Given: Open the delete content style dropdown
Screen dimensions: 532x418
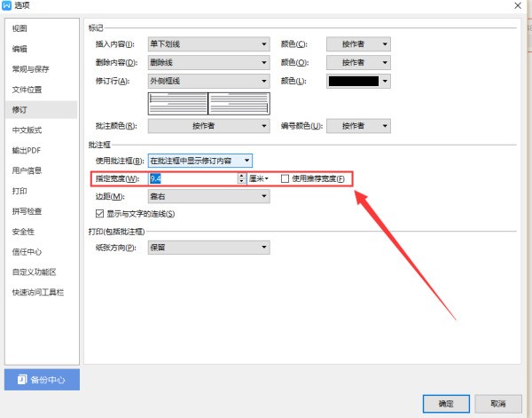Looking at the screenshot, I should pyautogui.click(x=207, y=62).
